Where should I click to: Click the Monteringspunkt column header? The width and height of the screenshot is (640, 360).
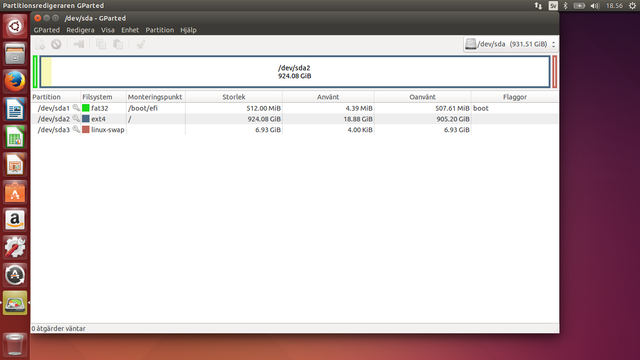click(156, 97)
